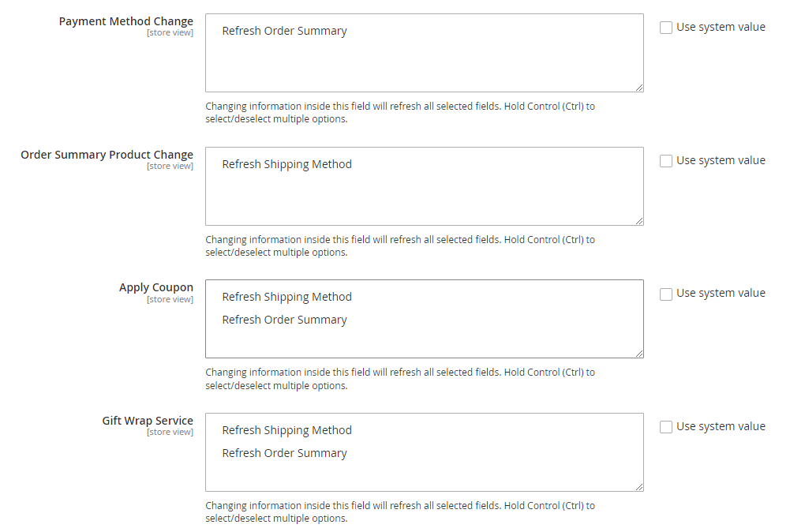Select Refresh Order Summary in Gift Wrap Service list

tap(284, 454)
